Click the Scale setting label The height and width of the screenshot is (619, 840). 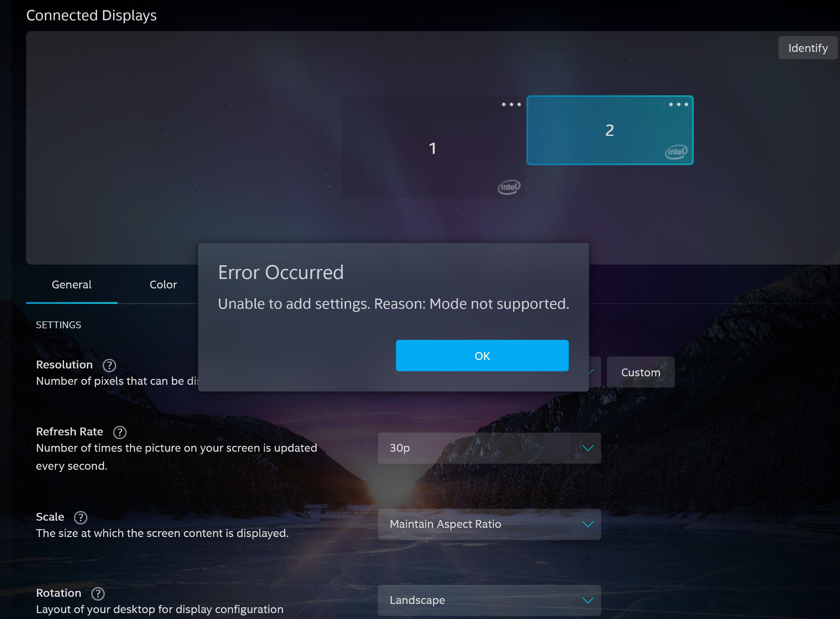click(50, 517)
